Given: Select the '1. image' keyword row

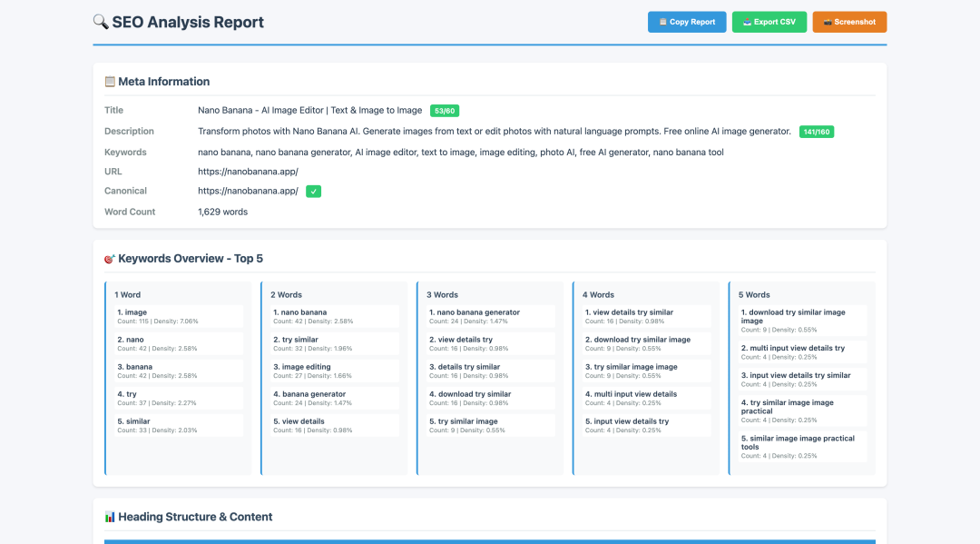Looking at the screenshot, I should pos(179,316).
